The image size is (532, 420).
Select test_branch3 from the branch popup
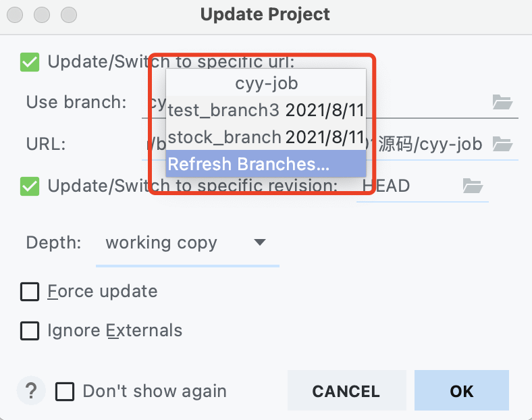tap(265, 110)
